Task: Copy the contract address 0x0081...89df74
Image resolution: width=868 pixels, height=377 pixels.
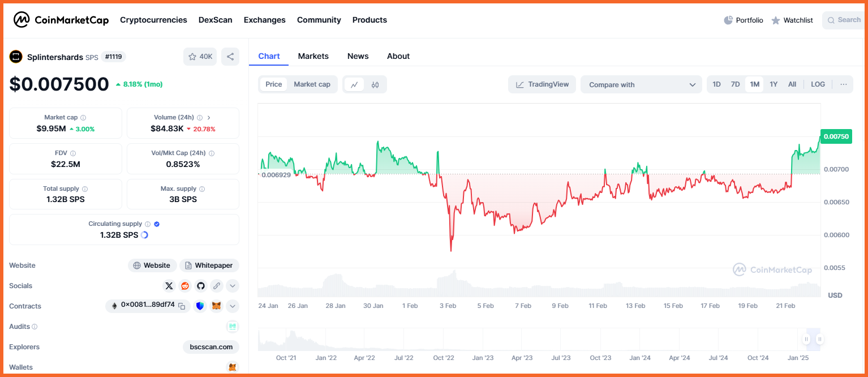Action: pos(182,306)
